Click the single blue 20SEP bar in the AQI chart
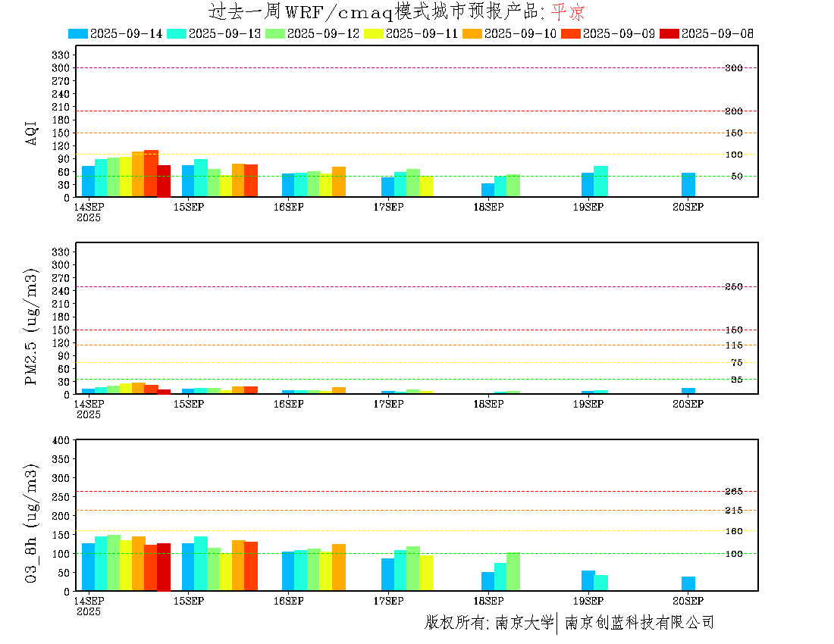Viewport: 834px width, 644px height. pyautogui.click(x=688, y=185)
